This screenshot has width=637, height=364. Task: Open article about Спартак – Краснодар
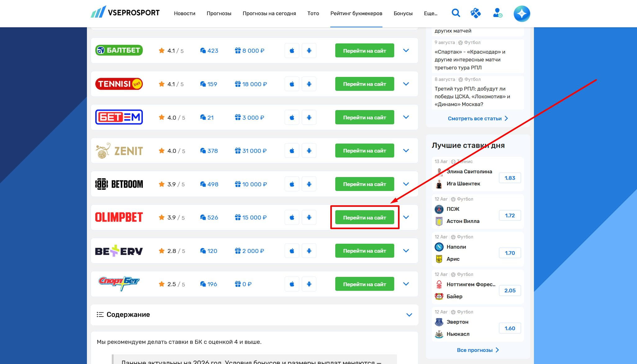470,60
